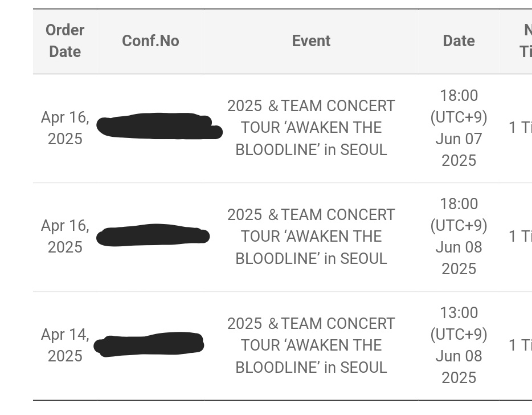Click the partially visible tickets column header
Screen dimensions: 532x415
[x=526, y=40]
